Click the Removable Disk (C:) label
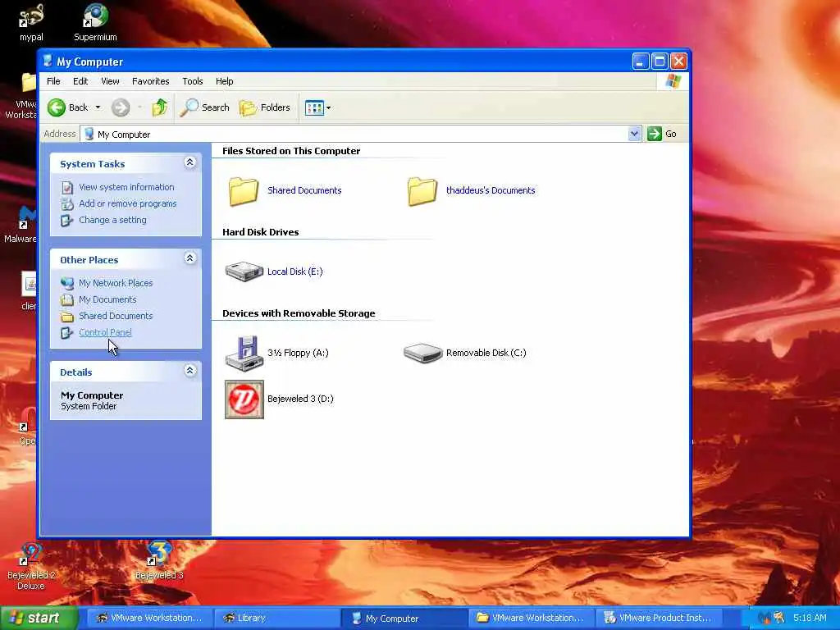Screen dimensions: 840x630 (486, 353)
